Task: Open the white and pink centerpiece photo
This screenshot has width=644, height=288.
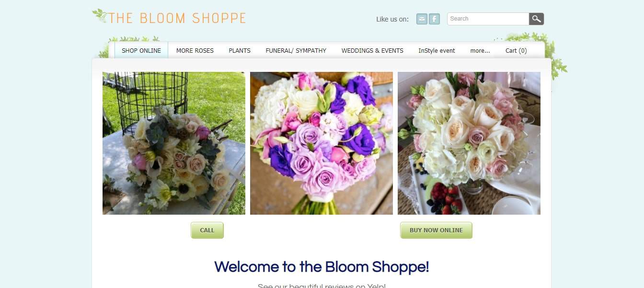Action: tap(469, 143)
